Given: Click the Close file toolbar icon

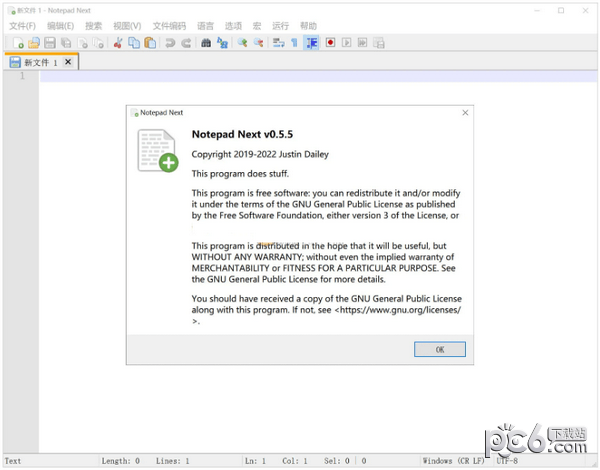Looking at the screenshot, I should click(x=82, y=43).
